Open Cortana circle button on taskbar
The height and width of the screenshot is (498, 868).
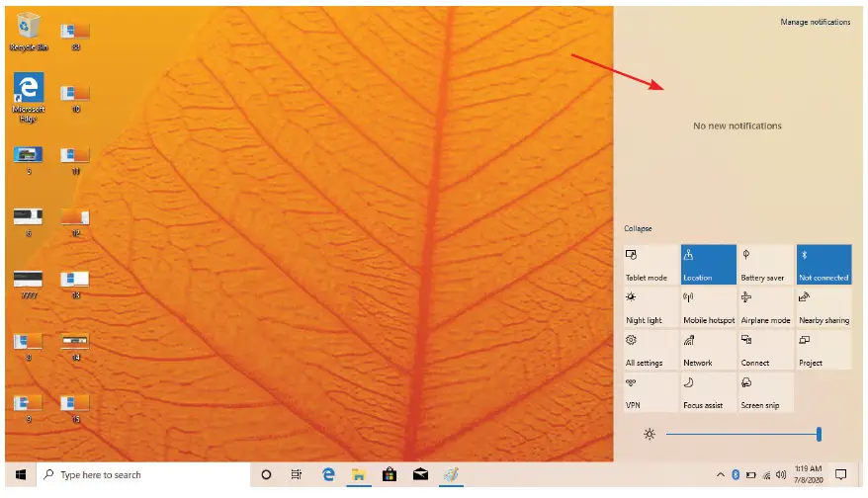(266, 474)
